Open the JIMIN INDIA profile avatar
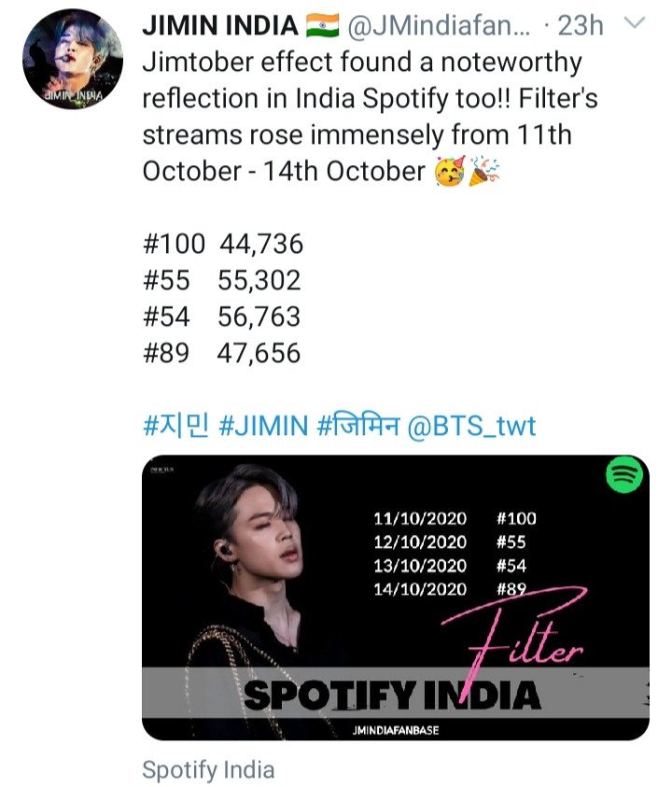The width and height of the screenshot is (672, 787). click(x=73, y=59)
